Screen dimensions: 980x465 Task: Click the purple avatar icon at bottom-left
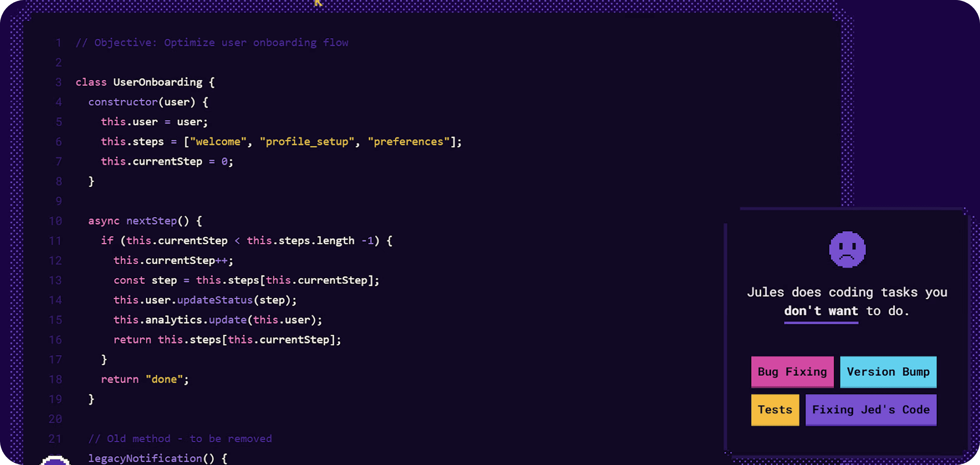55,460
